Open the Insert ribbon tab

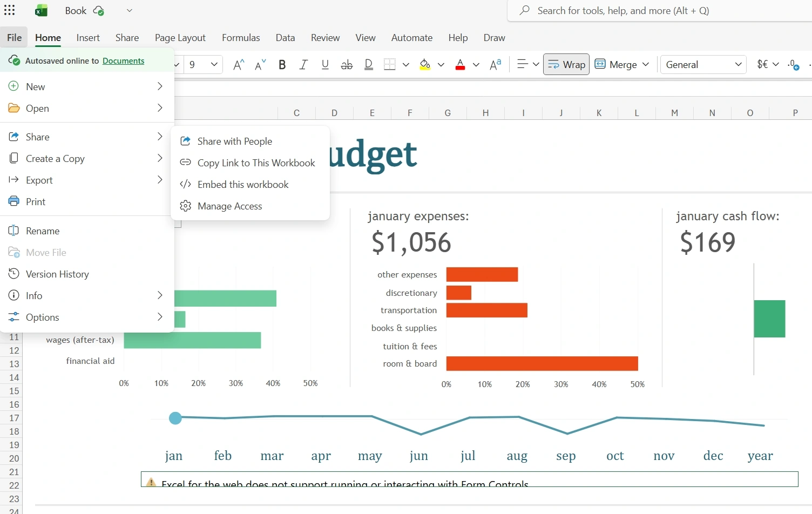(88, 38)
